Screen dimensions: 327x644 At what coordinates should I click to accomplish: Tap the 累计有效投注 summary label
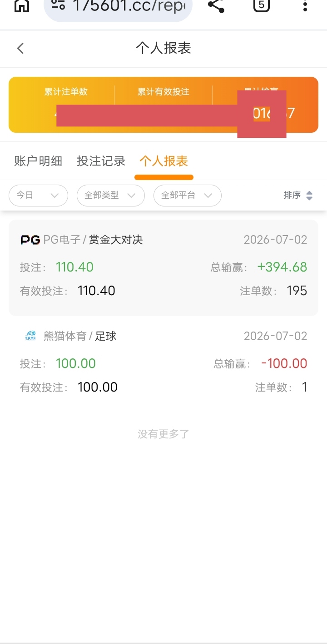tap(163, 92)
